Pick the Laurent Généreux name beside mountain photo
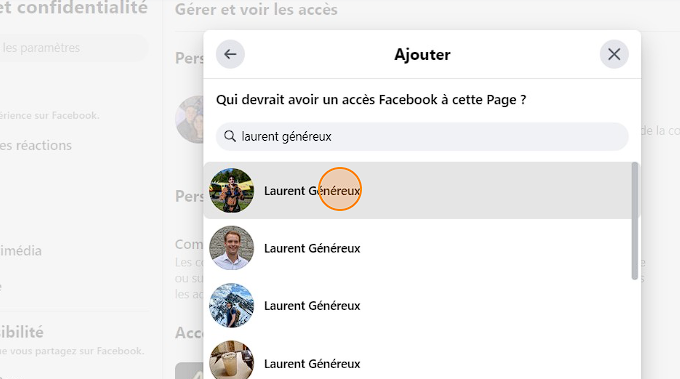 (312, 306)
